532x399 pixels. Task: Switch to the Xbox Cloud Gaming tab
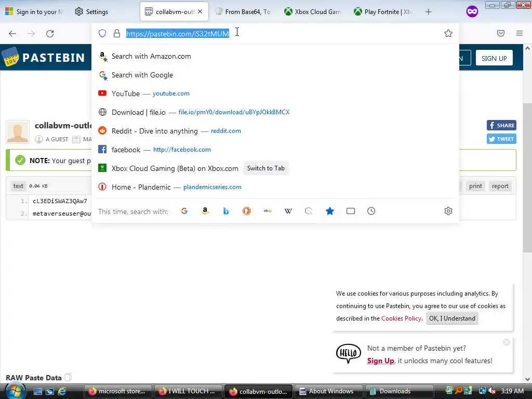pos(313,12)
